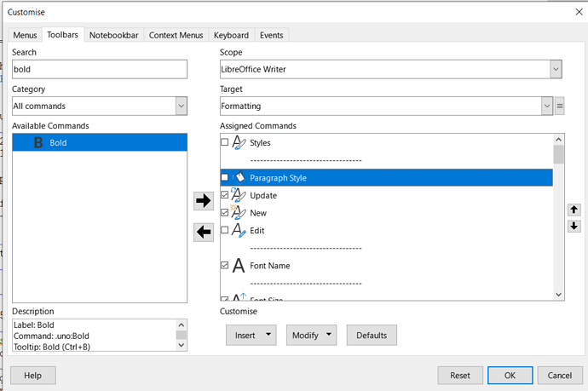Click the 'Command: .uno:Bold' description line

click(51, 336)
